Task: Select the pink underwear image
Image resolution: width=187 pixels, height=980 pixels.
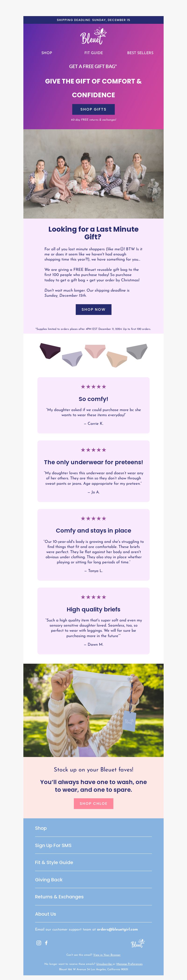Action: point(95,351)
